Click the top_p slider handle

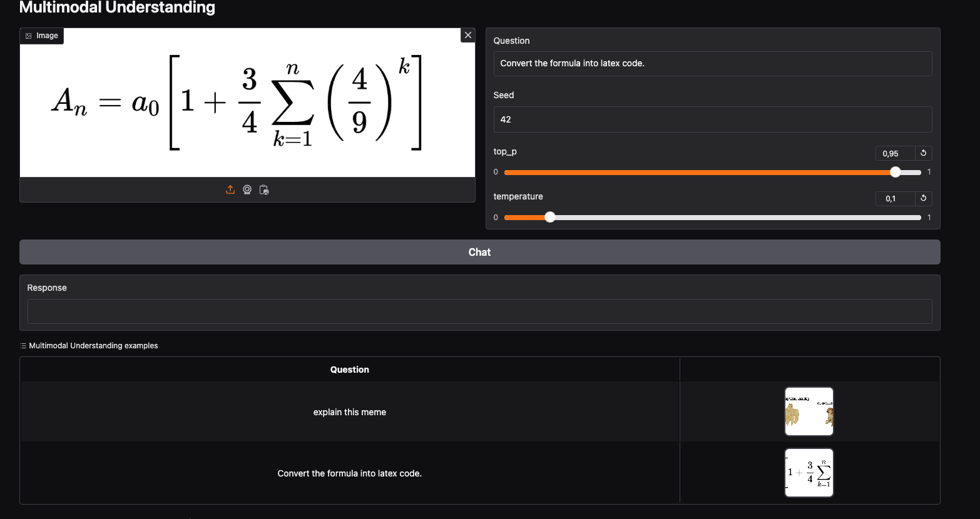click(x=896, y=173)
